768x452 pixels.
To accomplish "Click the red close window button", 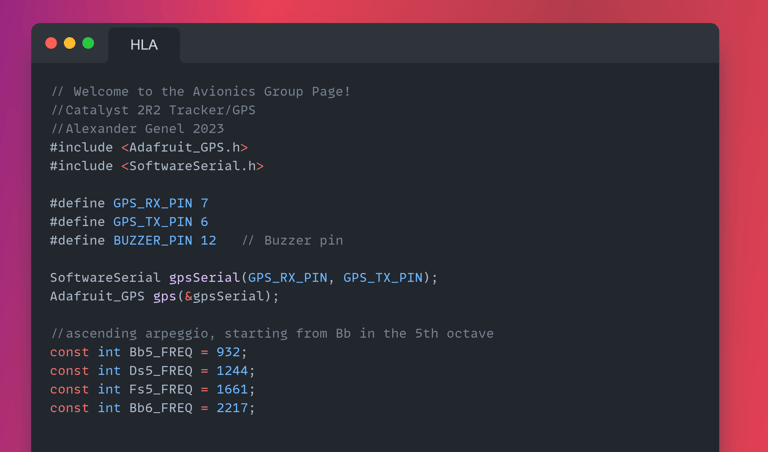I will pos(51,43).
